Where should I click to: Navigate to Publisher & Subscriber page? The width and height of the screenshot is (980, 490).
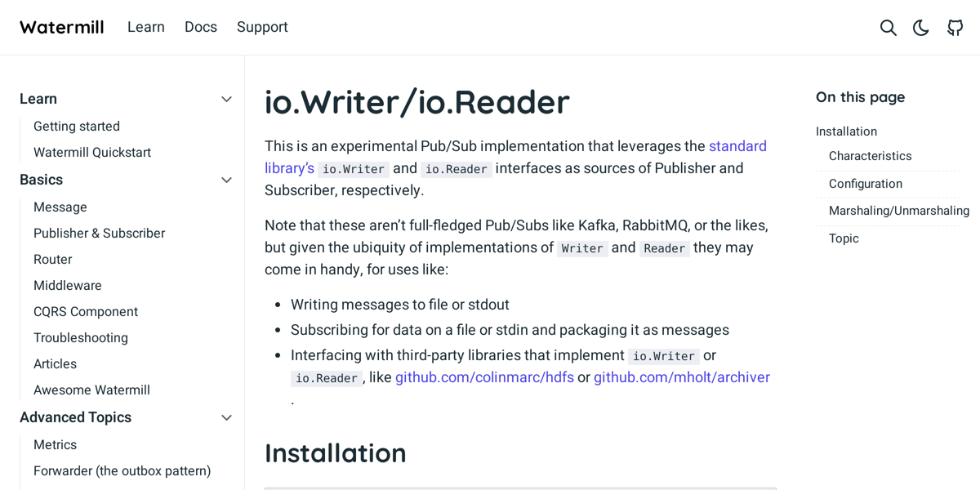[x=99, y=233]
